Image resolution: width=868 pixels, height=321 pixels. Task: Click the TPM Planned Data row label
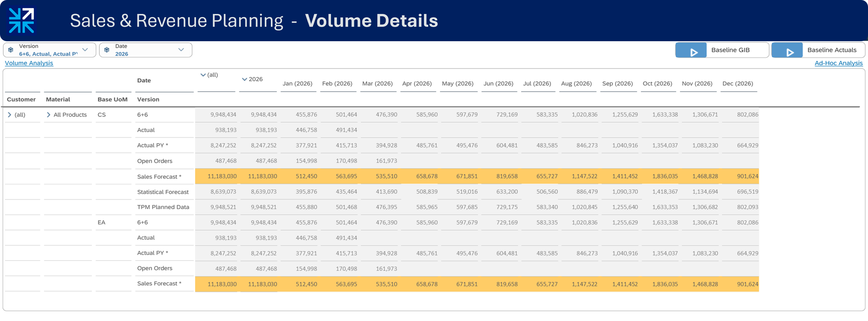click(163, 207)
